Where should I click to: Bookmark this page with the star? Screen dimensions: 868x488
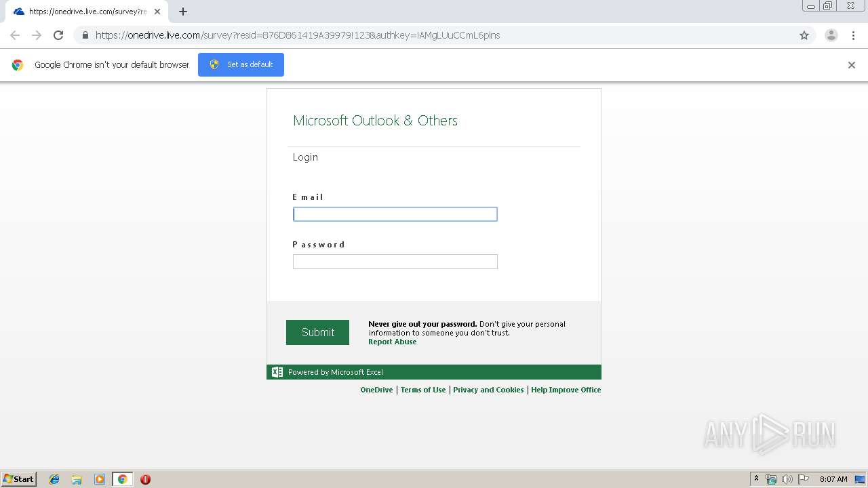coord(804,35)
